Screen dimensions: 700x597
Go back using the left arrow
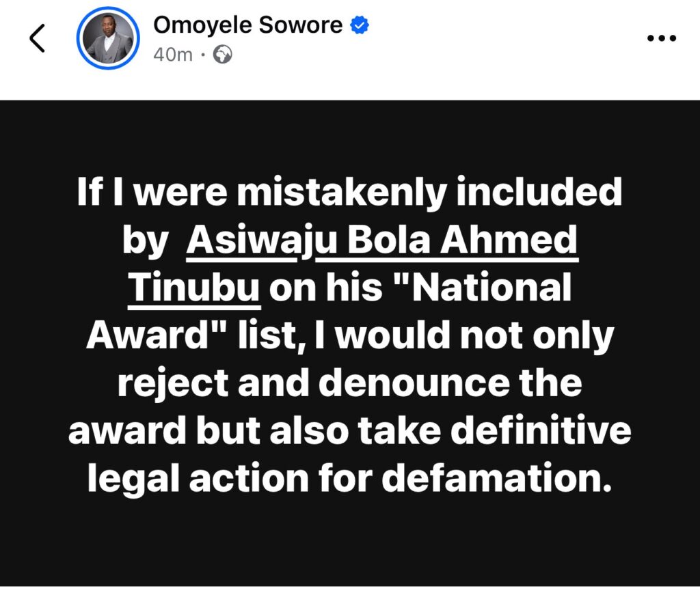pos(37,38)
